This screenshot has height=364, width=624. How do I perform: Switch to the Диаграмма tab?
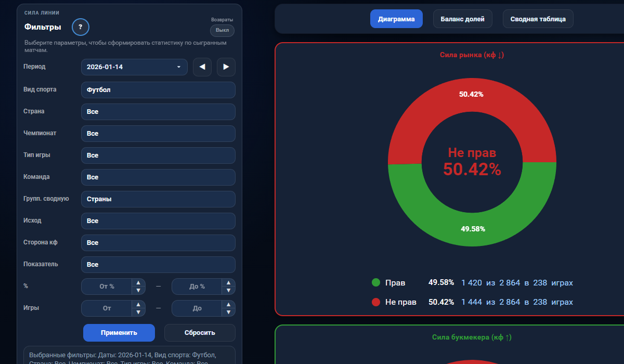click(x=396, y=19)
